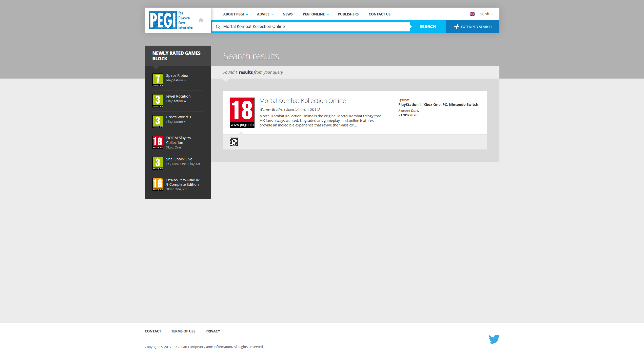
Task: Click the Twitter bird icon in the footer
Action: pyautogui.click(x=494, y=339)
